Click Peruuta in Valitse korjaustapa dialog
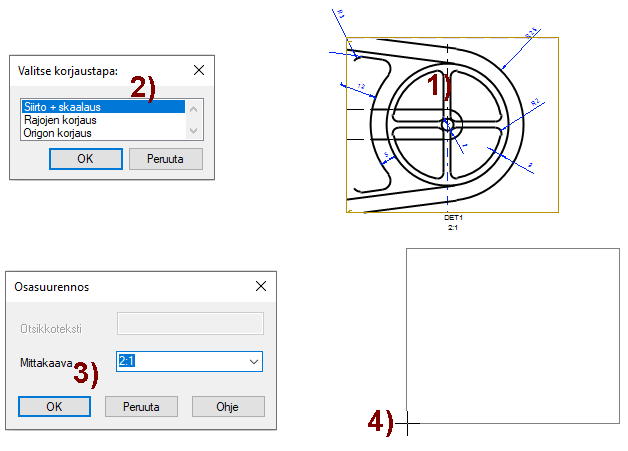The height and width of the screenshot is (451, 628). click(165, 159)
